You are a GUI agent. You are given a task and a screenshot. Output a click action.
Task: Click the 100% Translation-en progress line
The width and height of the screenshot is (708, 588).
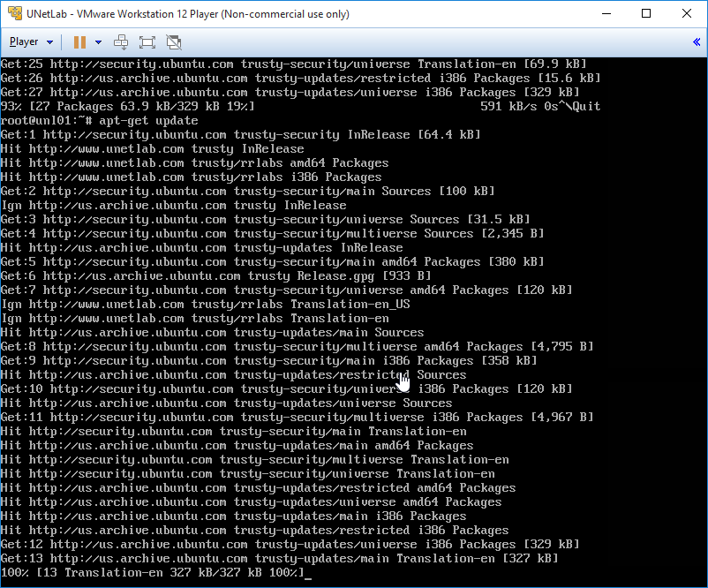pos(153,573)
